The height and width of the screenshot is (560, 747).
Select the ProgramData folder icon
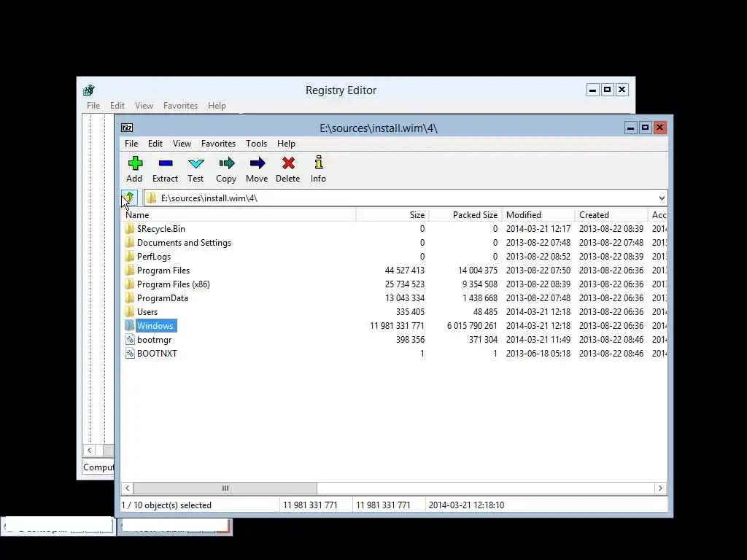129,298
